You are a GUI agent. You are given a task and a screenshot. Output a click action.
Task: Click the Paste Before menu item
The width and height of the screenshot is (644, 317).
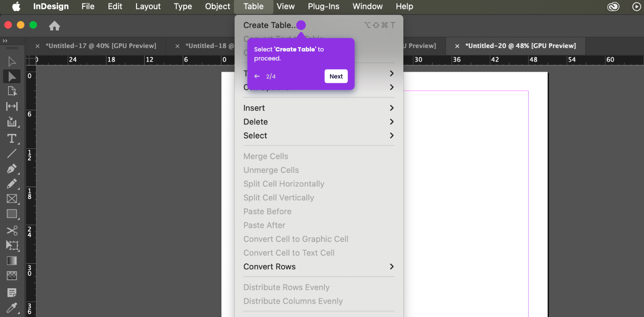[x=319, y=211]
